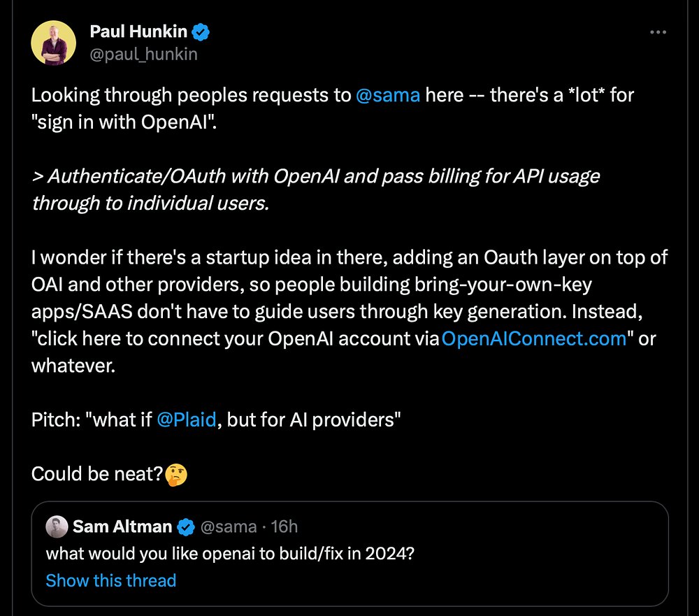Open the three-dot more options menu
Screen dimensions: 699x616
(658, 33)
